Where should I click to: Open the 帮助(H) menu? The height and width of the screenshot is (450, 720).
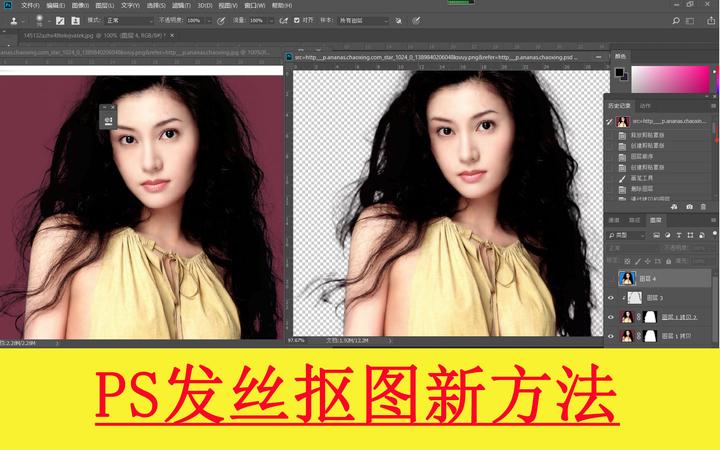(281, 6)
